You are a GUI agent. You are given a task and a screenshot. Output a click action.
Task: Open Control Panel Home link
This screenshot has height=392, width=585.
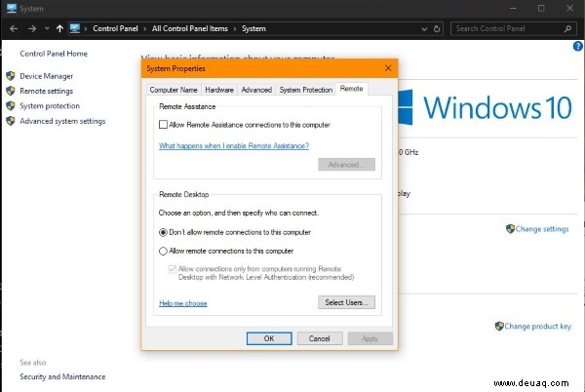coord(54,54)
